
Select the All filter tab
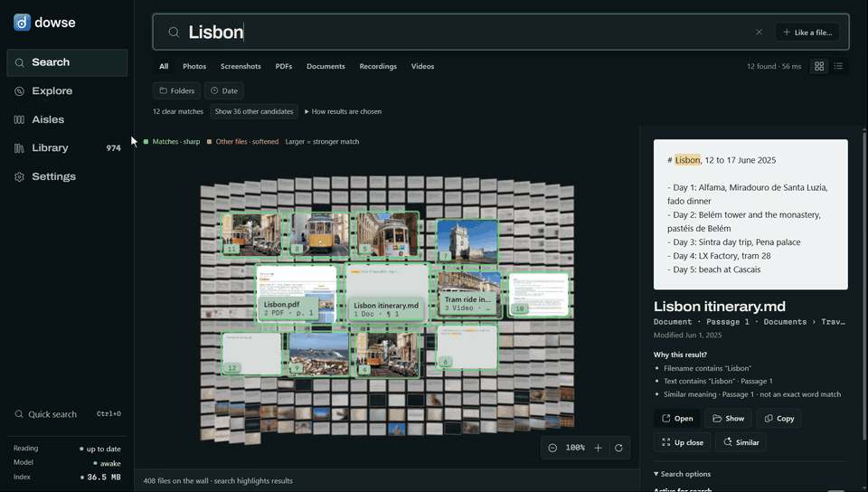pos(164,66)
